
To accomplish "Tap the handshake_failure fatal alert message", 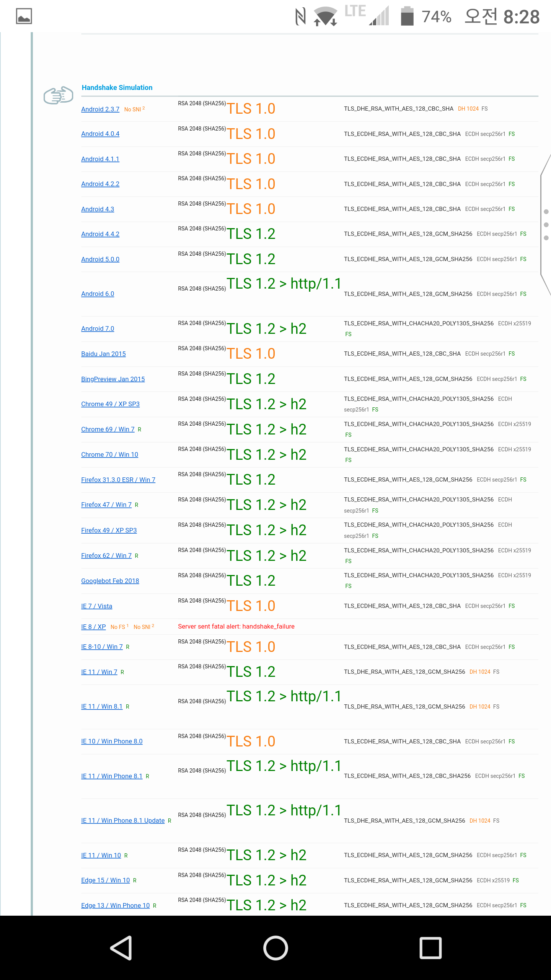I will (236, 626).
